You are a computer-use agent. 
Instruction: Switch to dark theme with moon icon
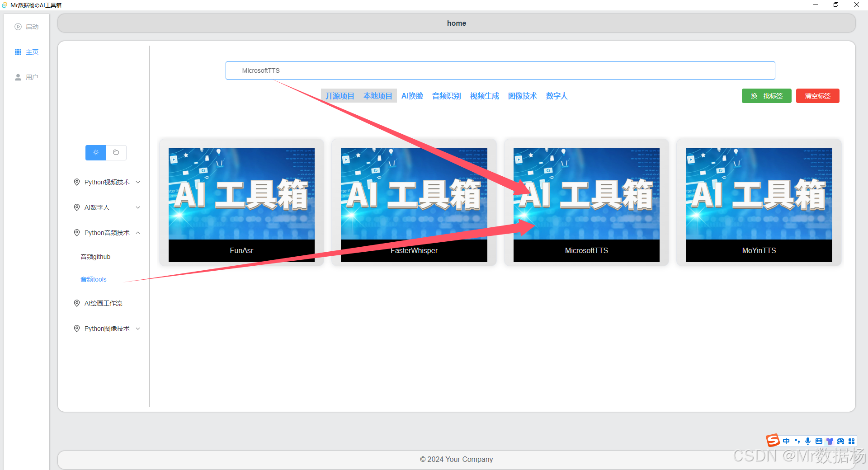pyautogui.click(x=116, y=153)
